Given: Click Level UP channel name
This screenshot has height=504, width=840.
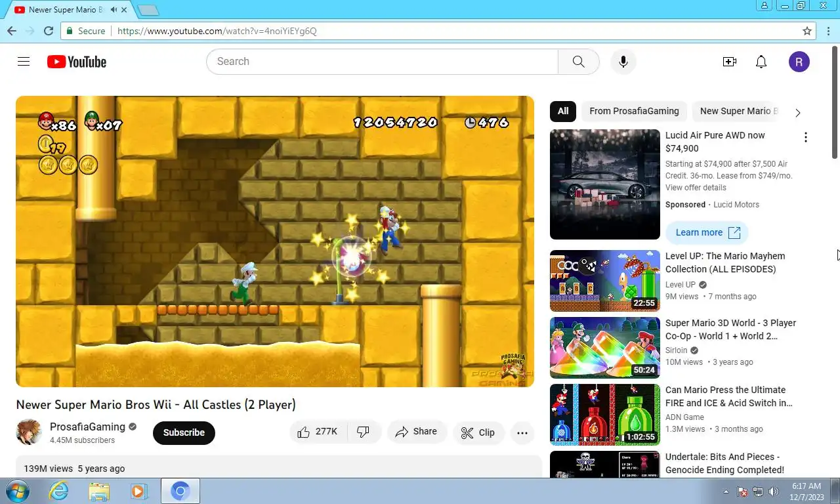Looking at the screenshot, I should [681, 285].
